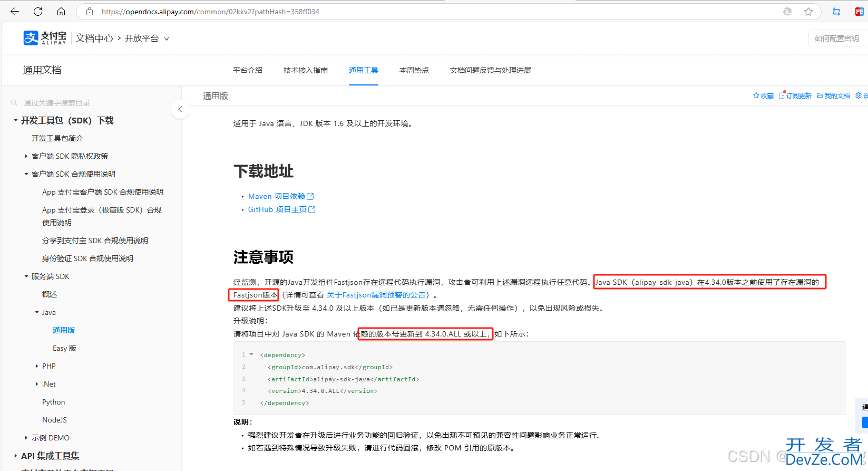The width and height of the screenshot is (868, 471).
Task: Click the browser back arrow
Action: (15, 12)
